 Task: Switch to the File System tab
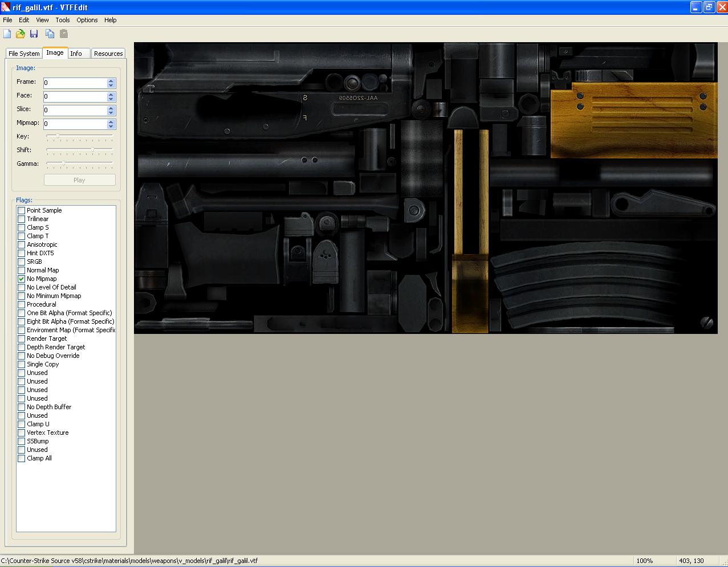click(x=24, y=54)
